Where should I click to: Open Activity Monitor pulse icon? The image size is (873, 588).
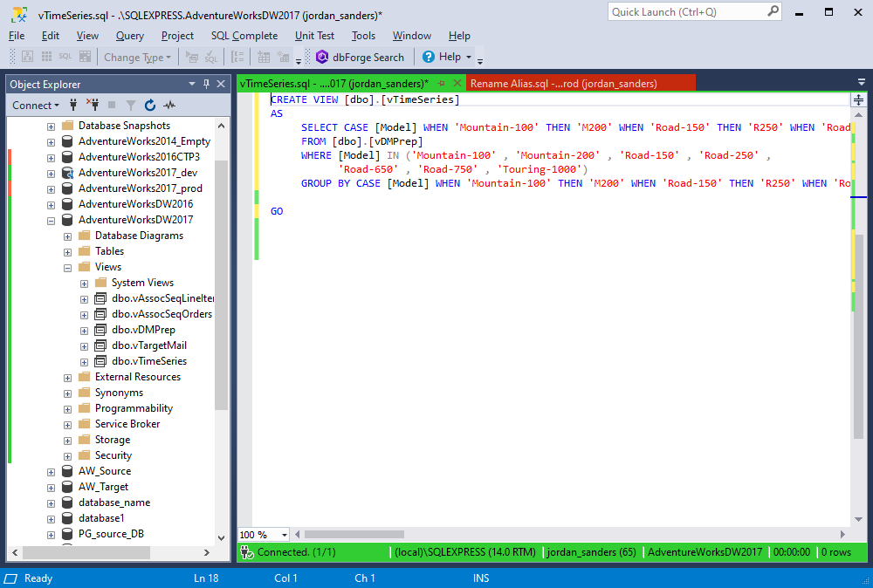[169, 105]
